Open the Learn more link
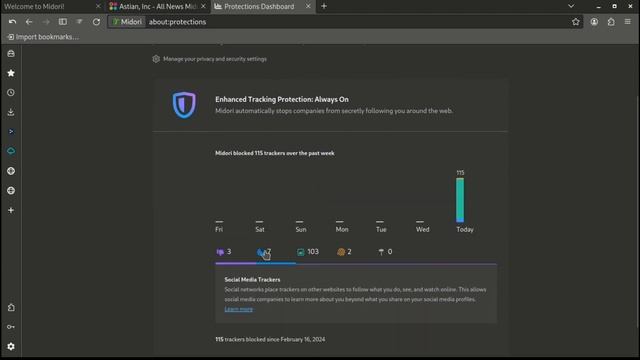This screenshot has height=360, width=640. (x=238, y=309)
